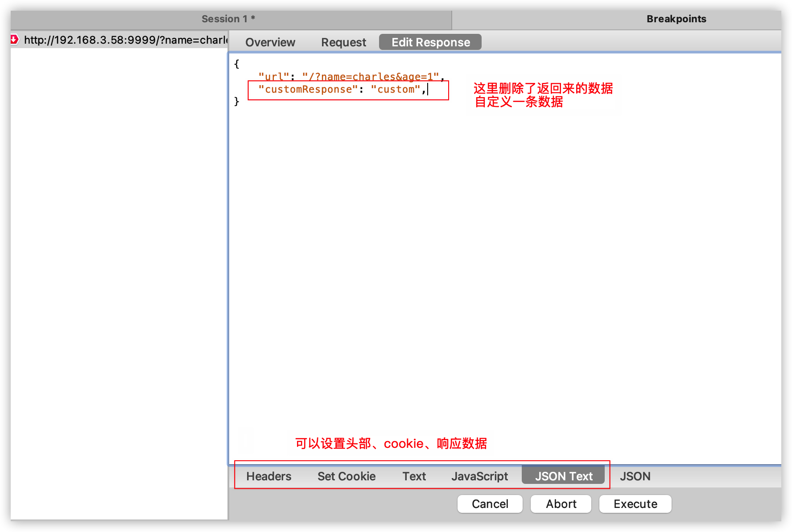Switch to the JSON tree view

click(635, 476)
